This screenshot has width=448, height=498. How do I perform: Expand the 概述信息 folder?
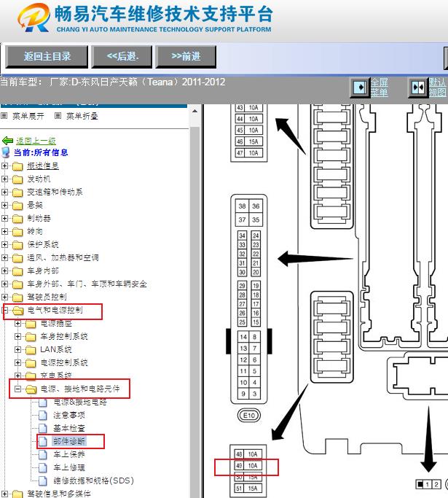click(5, 166)
